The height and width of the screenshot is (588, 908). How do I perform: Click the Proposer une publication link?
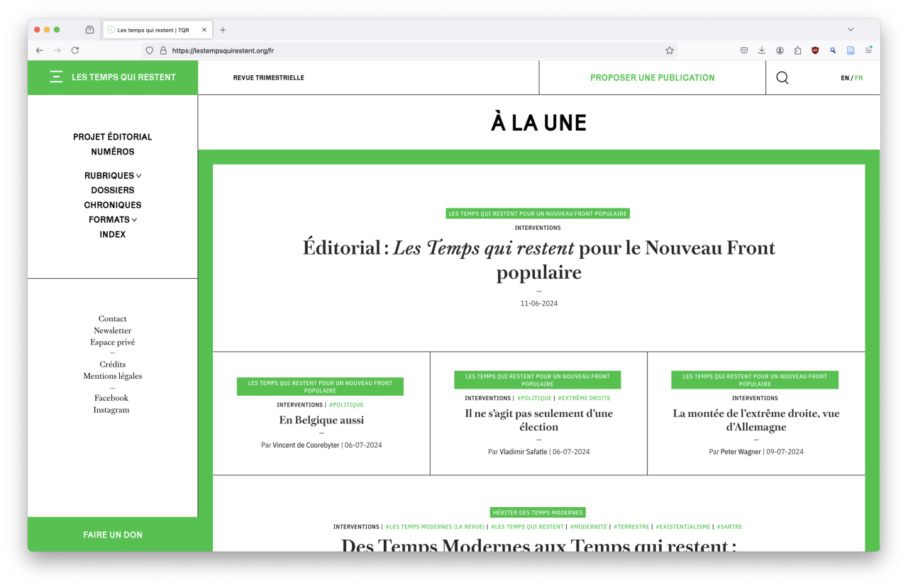pos(652,78)
